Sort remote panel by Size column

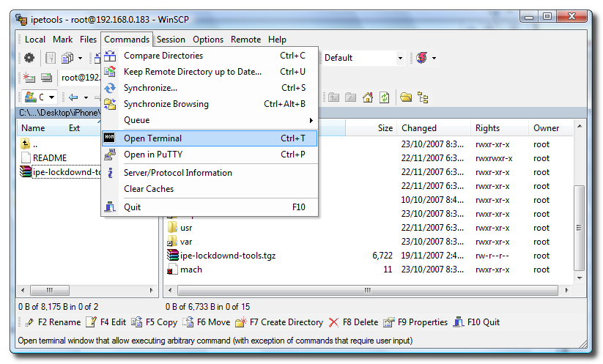(371, 128)
